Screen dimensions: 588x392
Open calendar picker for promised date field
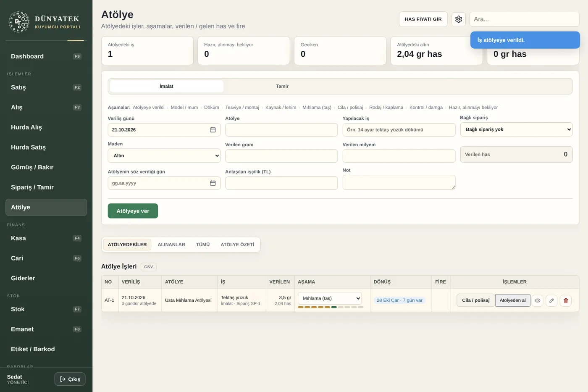click(x=213, y=183)
